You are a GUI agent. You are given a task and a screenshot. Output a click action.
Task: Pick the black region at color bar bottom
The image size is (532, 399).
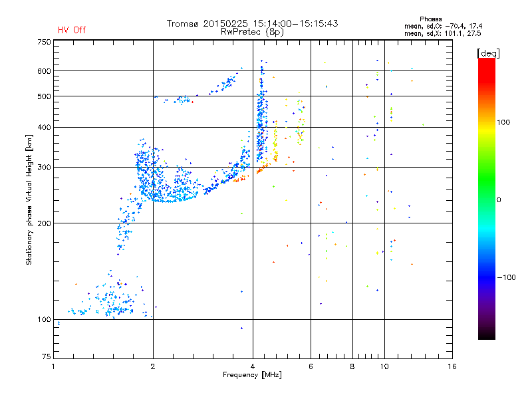click(486, 334)
